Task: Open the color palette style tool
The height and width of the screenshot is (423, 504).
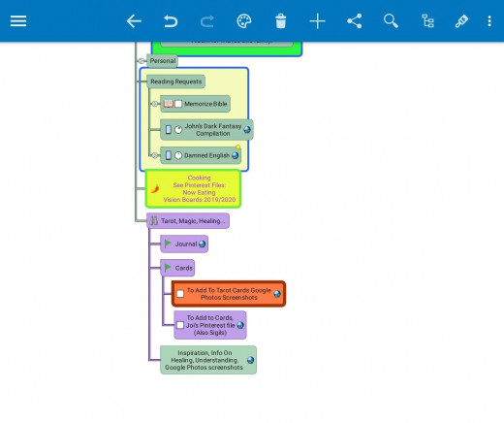Action: pyautogui.click(x=244, y=21)
